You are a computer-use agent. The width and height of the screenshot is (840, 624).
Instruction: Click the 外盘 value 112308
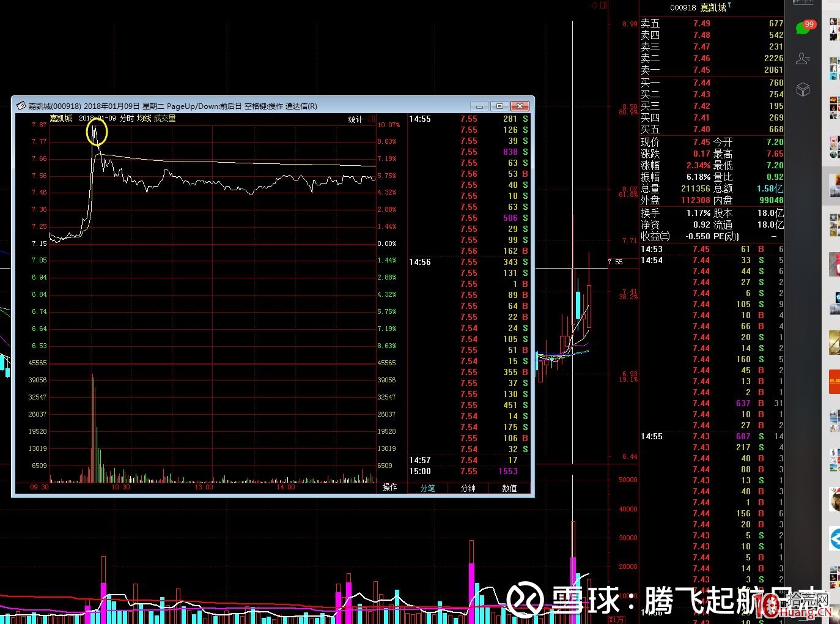(x=696, y=200)
